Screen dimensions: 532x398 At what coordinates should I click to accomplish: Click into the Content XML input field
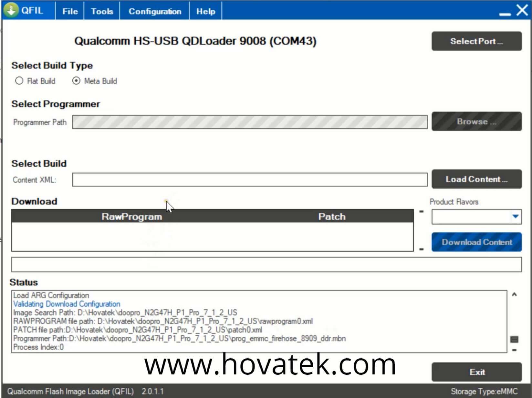click(250, 180)
